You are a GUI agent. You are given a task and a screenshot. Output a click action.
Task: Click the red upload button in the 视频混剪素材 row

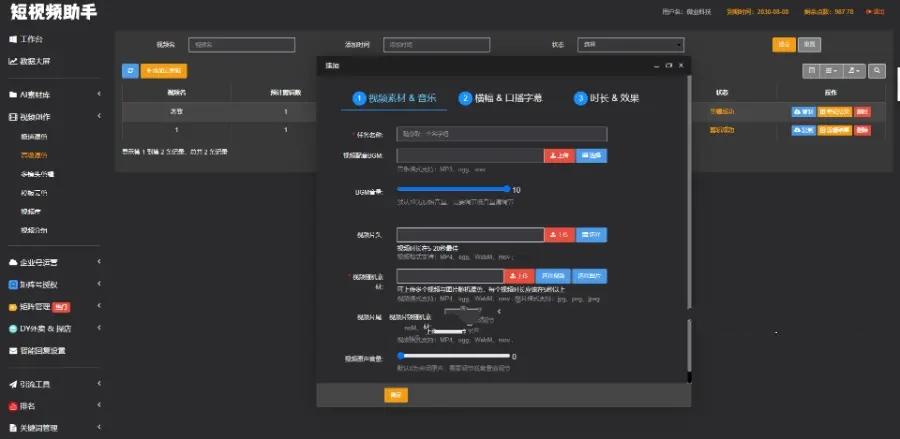(519, 276)
